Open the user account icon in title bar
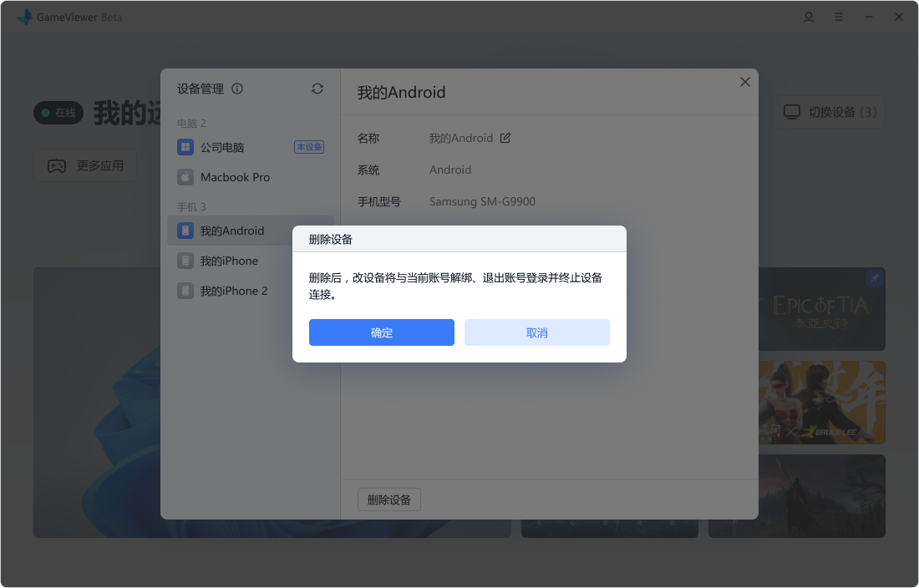 click(x=808, y=17)
